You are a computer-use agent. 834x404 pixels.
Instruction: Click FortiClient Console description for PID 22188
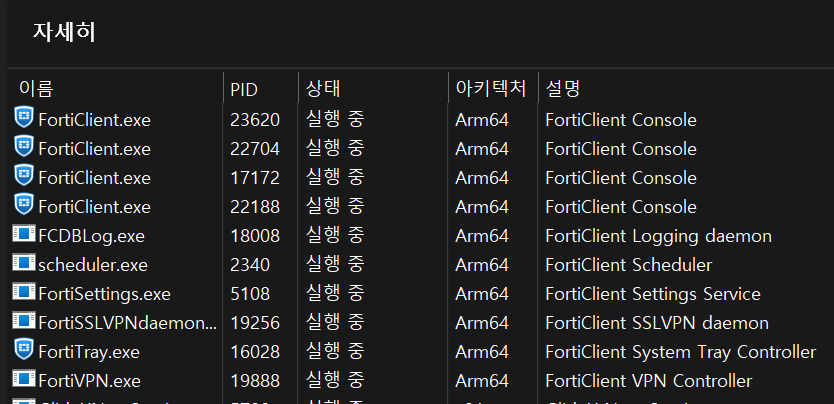pos(621,207)
